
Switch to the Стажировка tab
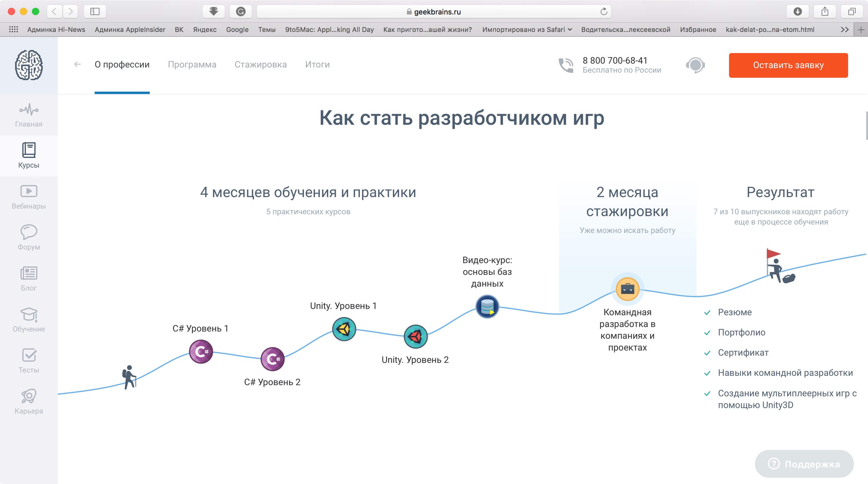pyautogui.click(x=261, y=64)
